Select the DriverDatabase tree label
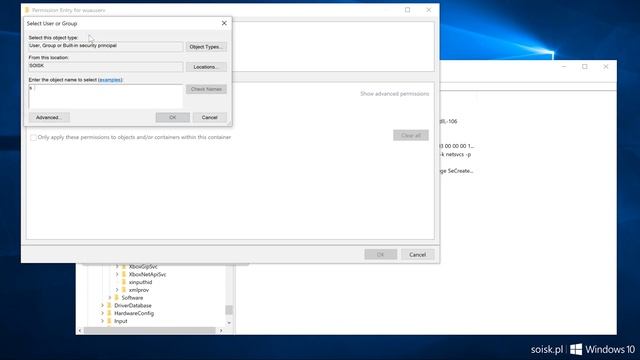The image size is (640, 360). pyautogui.click(x=133, y=306)
